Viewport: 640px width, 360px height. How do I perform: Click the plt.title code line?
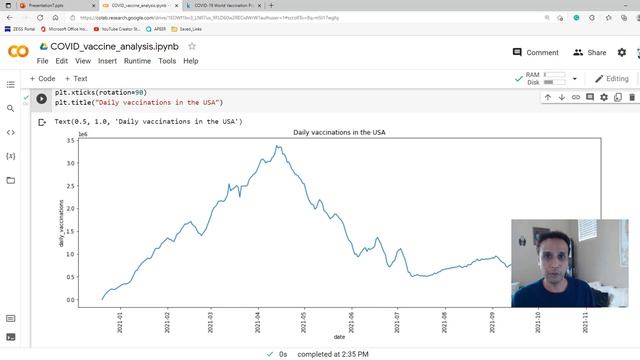coord(139,102)
